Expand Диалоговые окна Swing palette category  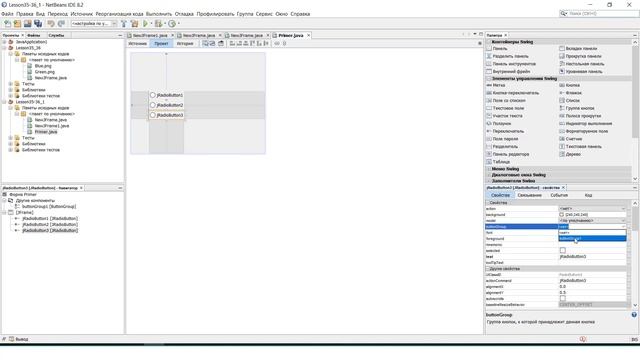click(x=489, y=175)
